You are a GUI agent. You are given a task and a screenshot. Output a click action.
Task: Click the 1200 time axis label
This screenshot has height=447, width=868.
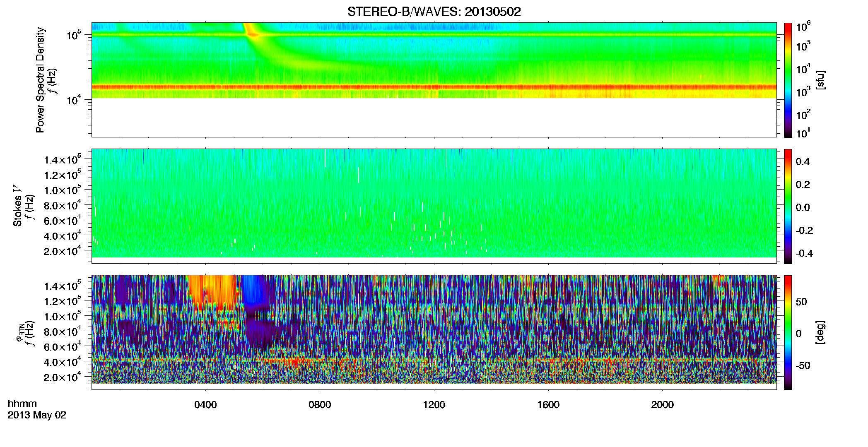434,405
